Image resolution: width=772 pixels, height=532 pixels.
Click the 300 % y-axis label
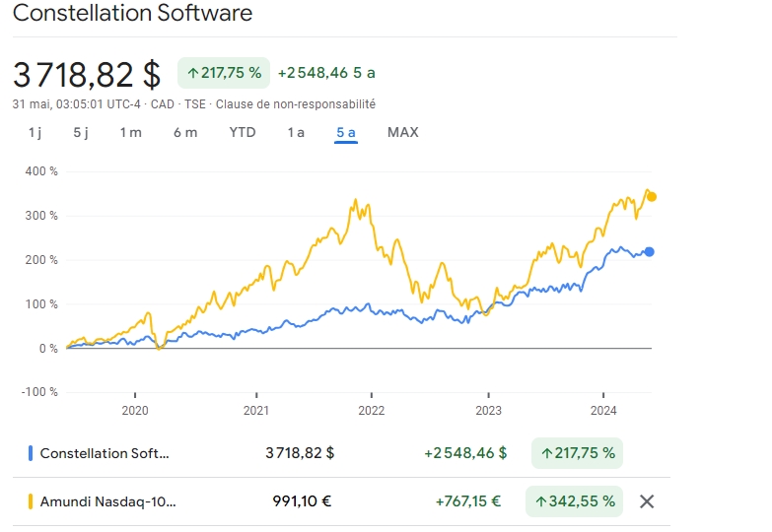(41, 216)
